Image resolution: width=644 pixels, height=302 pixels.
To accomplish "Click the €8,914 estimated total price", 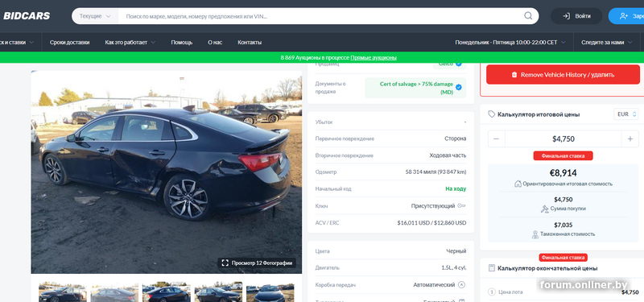I will (x=563, y=173).
